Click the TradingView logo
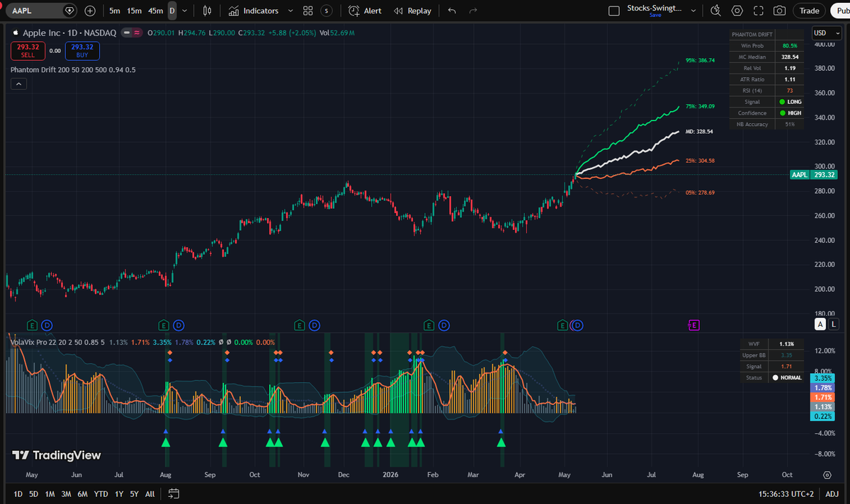This screenshot has height=504, width=850. tap(57, 455)
